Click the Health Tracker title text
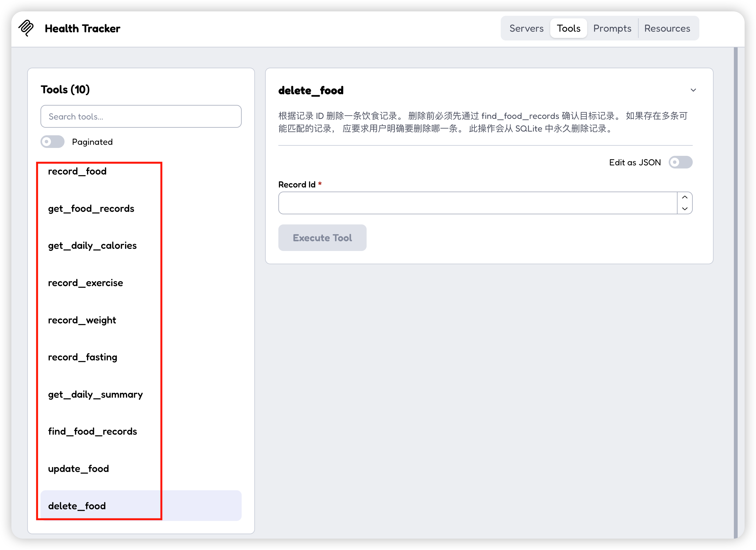The width and height of the screenshot is (756, 550). click(x=82, y=28)
